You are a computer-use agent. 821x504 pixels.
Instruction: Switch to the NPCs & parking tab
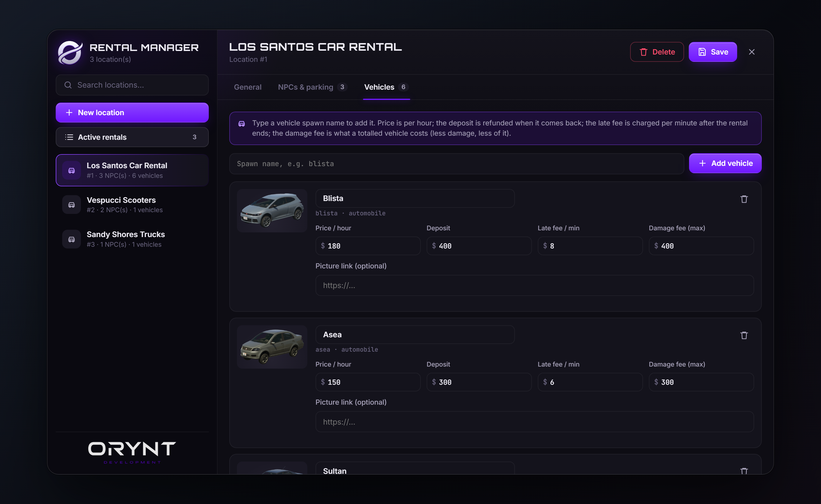click(x=313, y=87)
